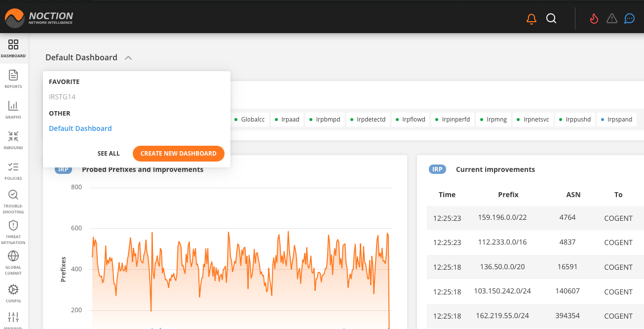
Task: Open the search magnifier
Action: (x=551, y=18)
